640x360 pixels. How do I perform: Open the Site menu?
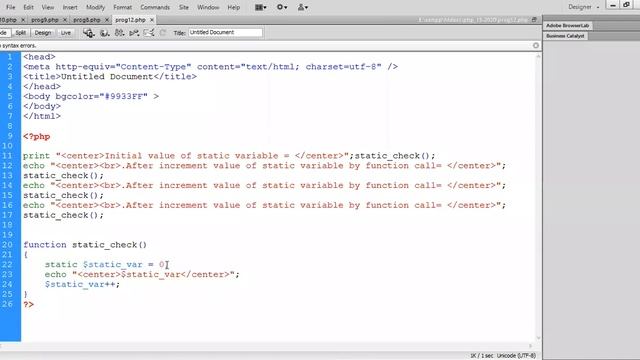(184, 7)
